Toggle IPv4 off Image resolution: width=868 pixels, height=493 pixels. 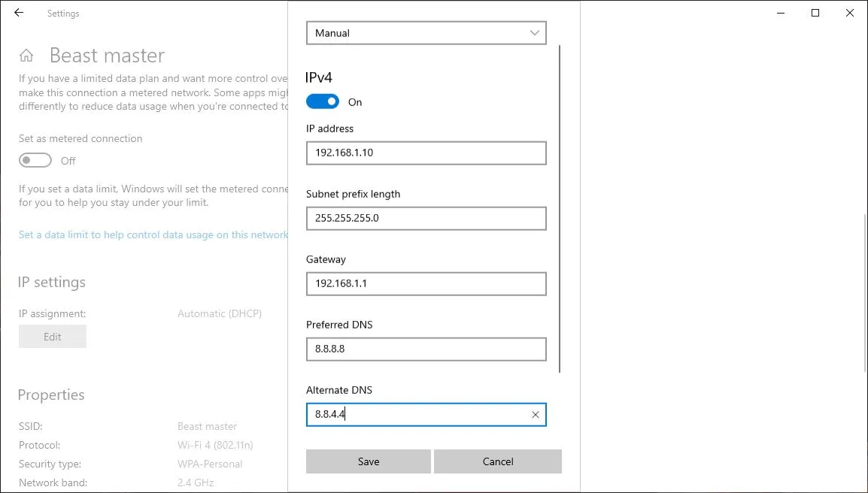coord(322,101)
